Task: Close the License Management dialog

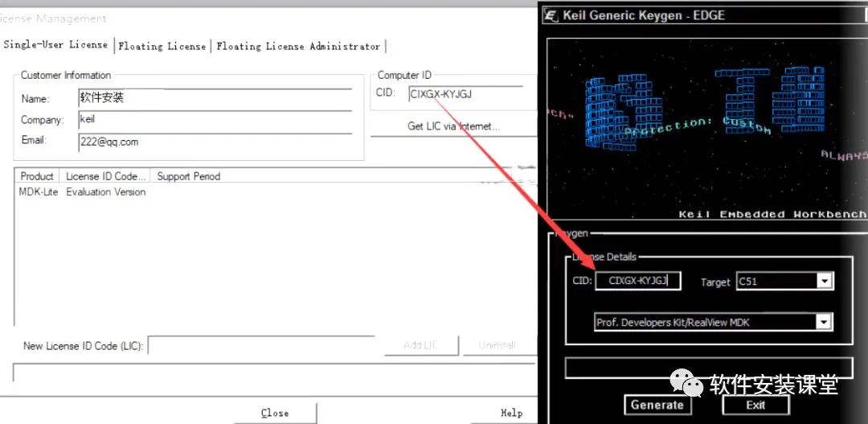Action: point(275,413)
